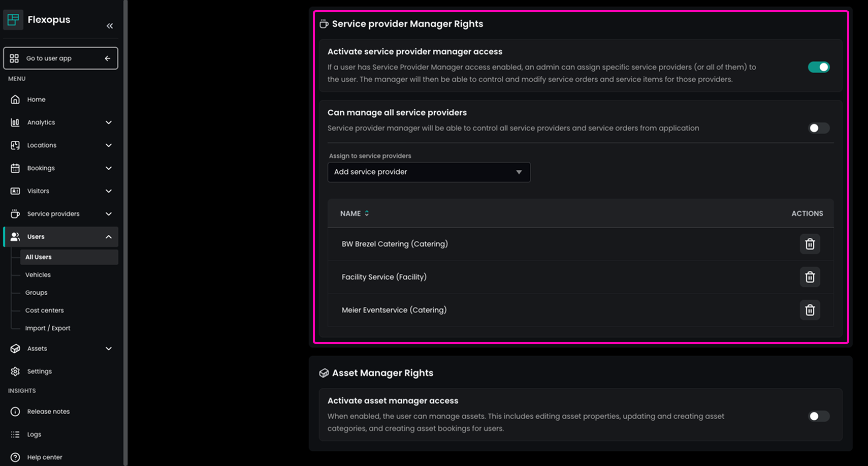Open the Add service provider dropdown
This screenshot has width=868, height=466.
click(429, 172)
